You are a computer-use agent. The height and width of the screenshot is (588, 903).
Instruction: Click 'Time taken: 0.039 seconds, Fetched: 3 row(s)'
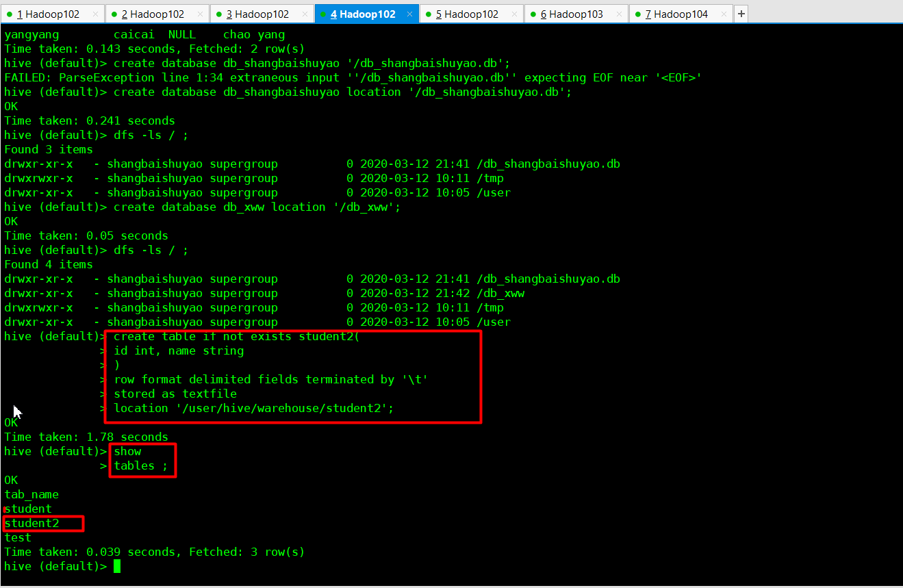tap(154, 552)
